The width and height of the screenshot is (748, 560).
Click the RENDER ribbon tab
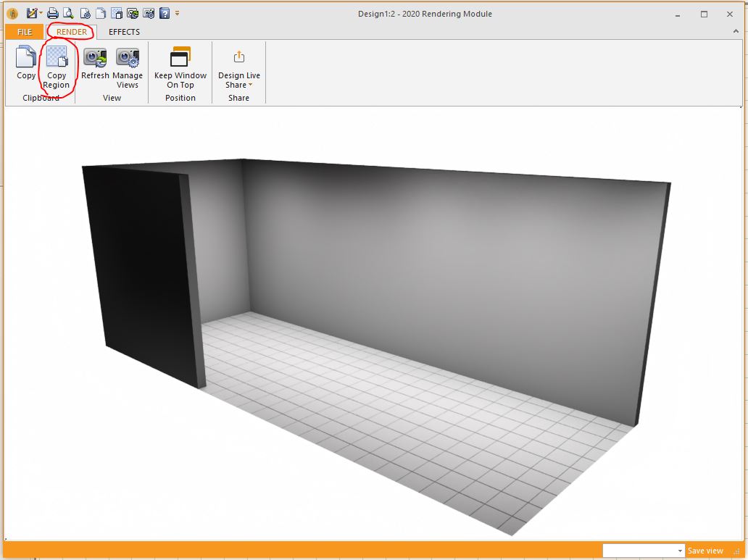click(71, 32)
